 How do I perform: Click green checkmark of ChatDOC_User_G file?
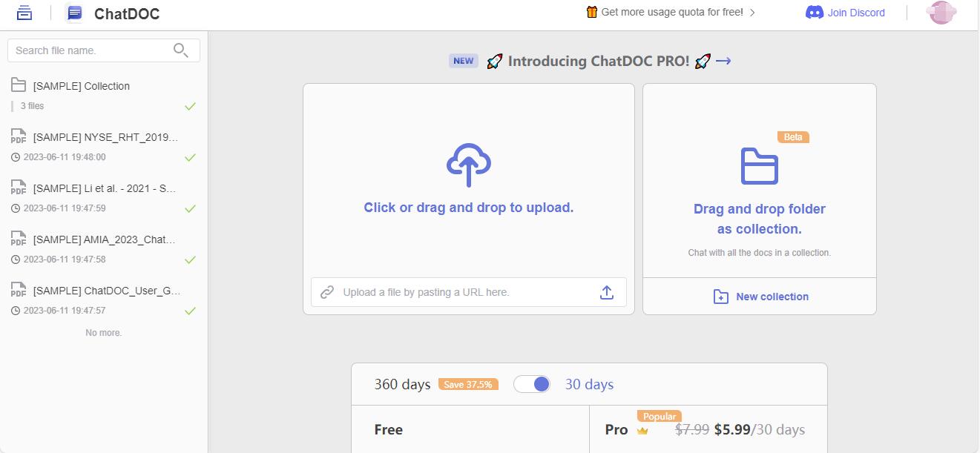[191, 311]
